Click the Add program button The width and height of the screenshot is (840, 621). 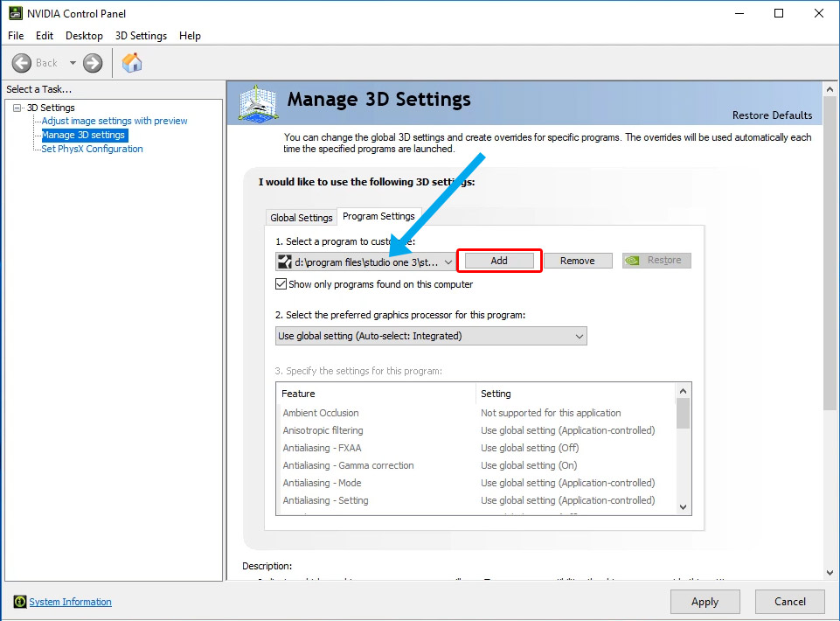[x=499, y=261]
